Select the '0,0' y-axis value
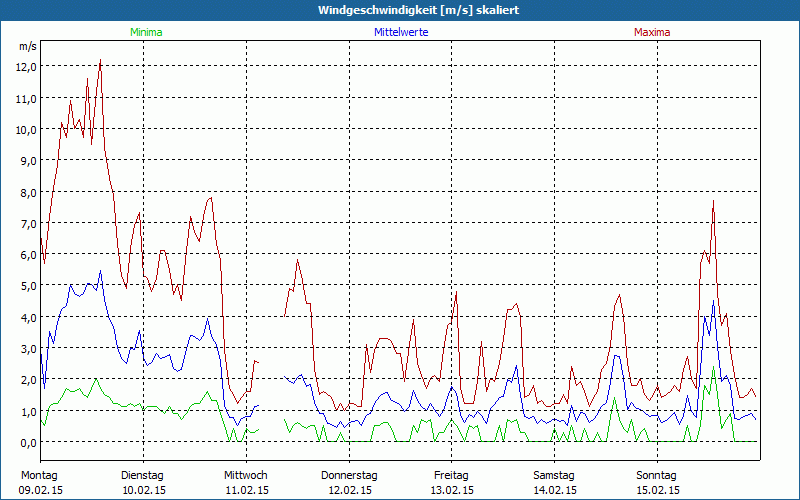800x500 pixels. pyautogui.click(x=29, y=442)
